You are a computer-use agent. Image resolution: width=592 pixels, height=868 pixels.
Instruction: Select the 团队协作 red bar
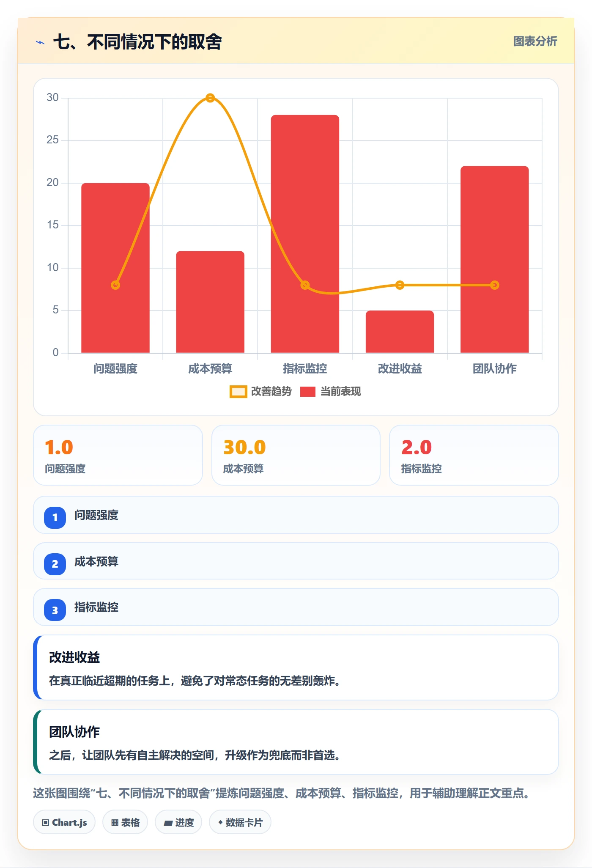click(495, 259)
